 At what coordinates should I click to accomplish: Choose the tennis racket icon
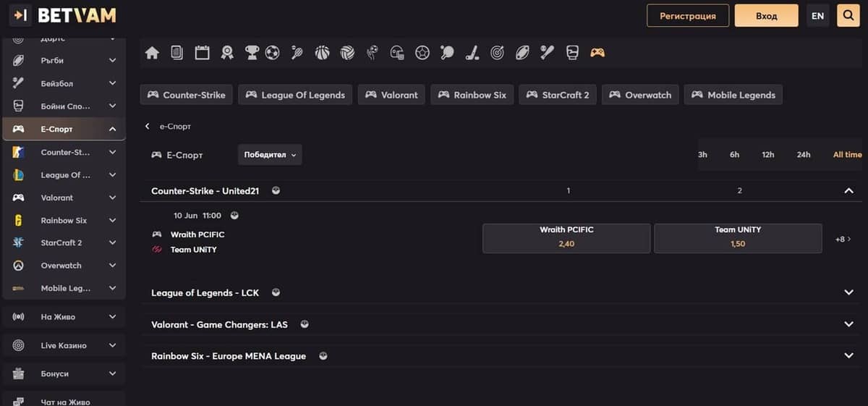coord(297,52)
